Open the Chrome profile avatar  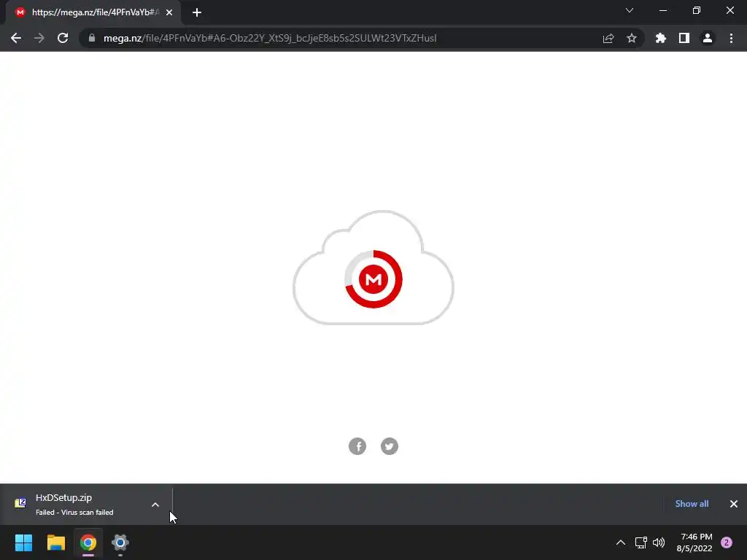[x=708, y=38]
